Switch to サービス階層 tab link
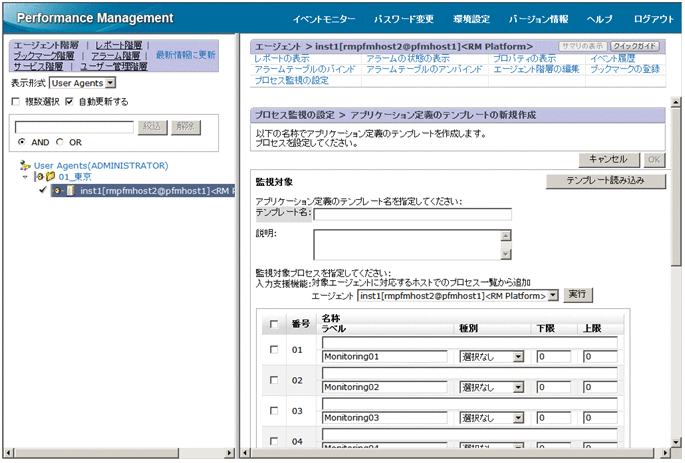Screen dimensions: 685x463 [38, 66]
